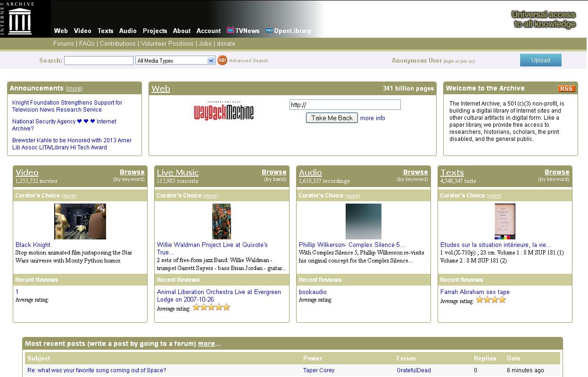Open the Web section heading link
The height and width of the screenshot is (377, 588).
click(x=161, y=89)
